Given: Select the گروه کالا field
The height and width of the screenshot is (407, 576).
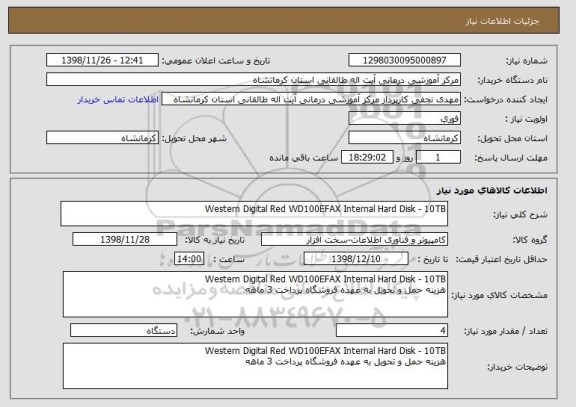Looking at the screenshot, I should (354, 240).
